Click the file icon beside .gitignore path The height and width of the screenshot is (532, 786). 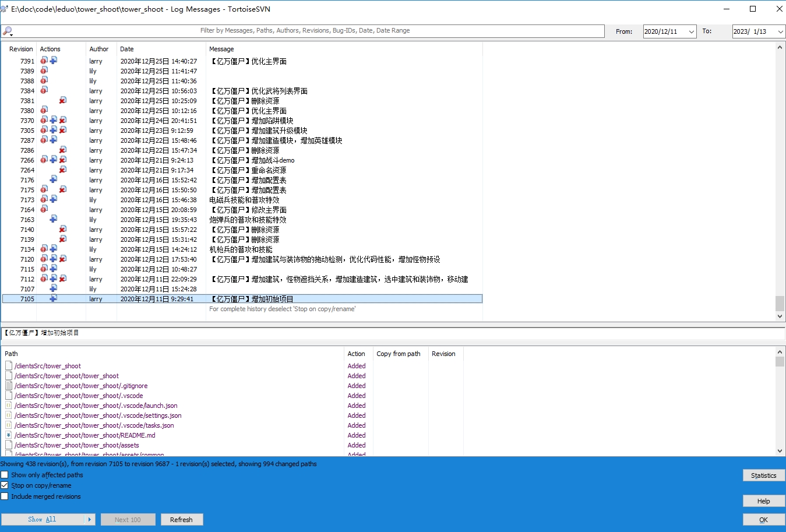(9, 386)
